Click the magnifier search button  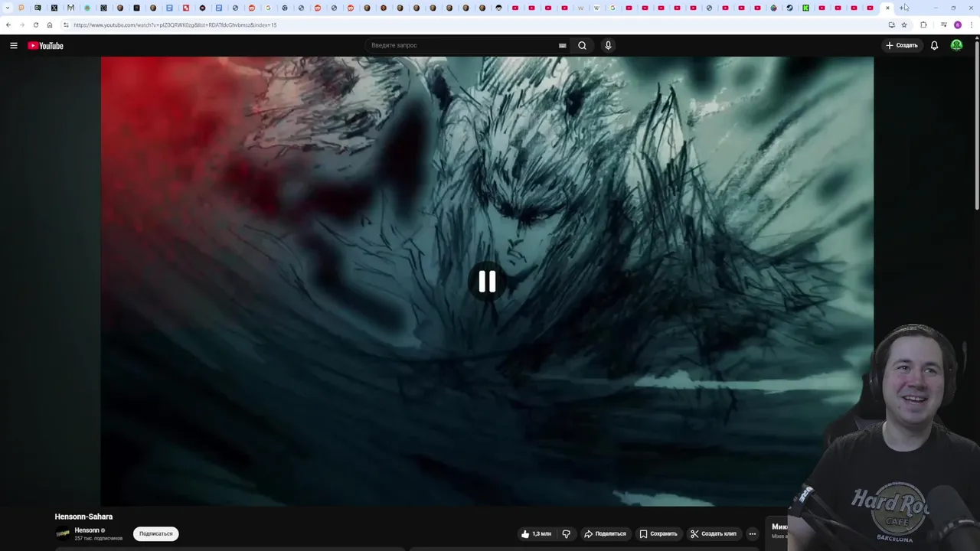[x=582, y=45]
